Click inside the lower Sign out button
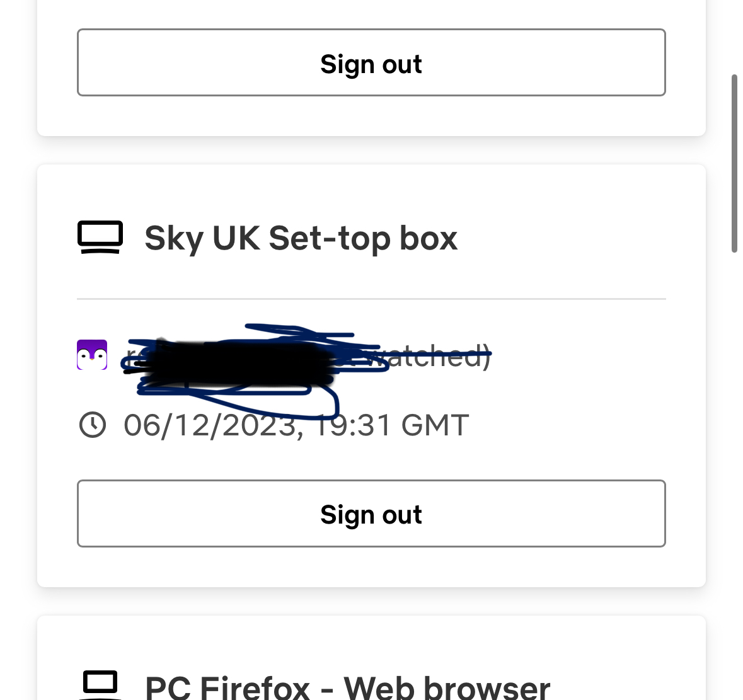The width and height of the screenshot is (743, 700). pos(371,514)
